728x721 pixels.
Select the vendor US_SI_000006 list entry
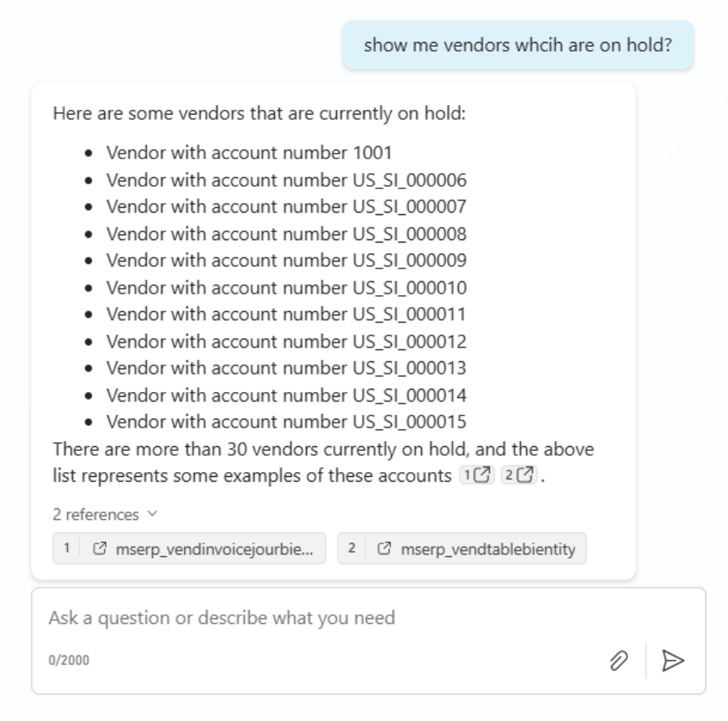coord(287,179)
